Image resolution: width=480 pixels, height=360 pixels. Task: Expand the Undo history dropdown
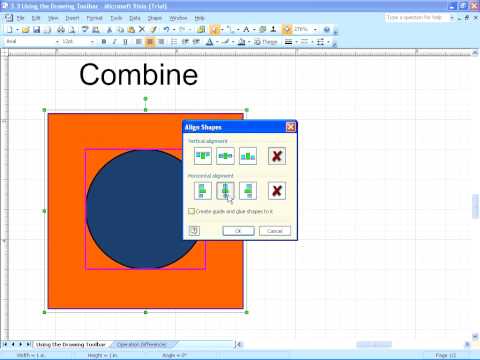point(173,30)
